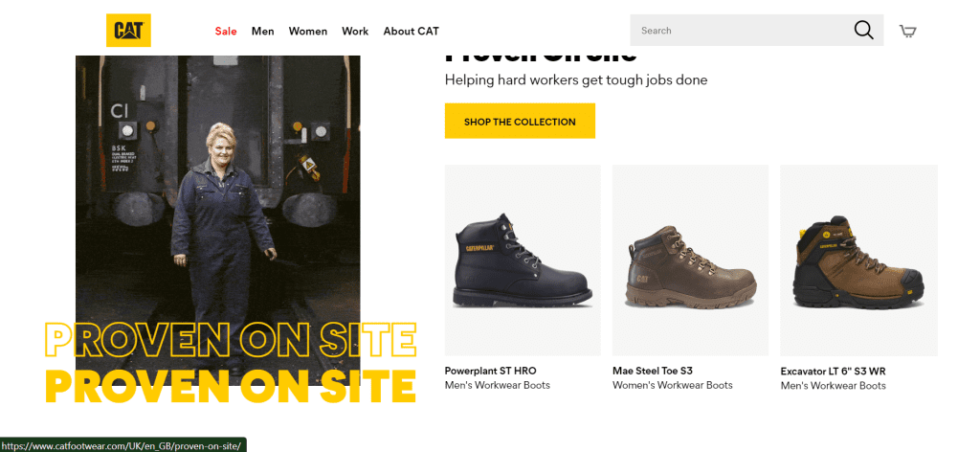Viewport: 980px width, 452px height.
Task: Open Mae Steel Toe S3 boot image
Action: (690, 260)
